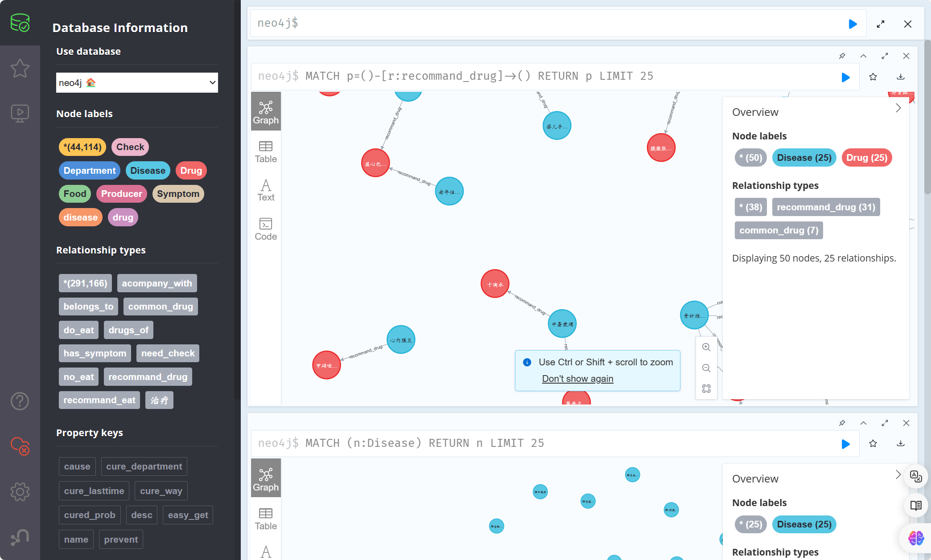Viewport: 931px width, 560px height.
Task: Click the zoom-to-fit icon on graph
Action: [706, 388]
